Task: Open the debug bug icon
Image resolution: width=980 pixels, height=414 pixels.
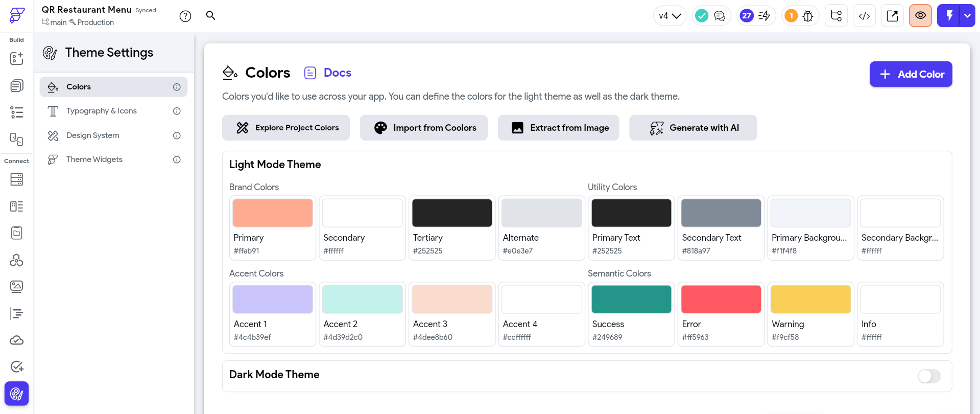Action: pyautogui.click(x=808, y=16)
